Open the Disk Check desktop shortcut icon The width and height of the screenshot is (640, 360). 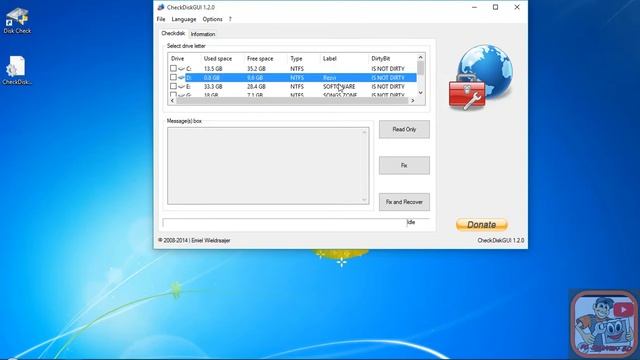(17, 20)
